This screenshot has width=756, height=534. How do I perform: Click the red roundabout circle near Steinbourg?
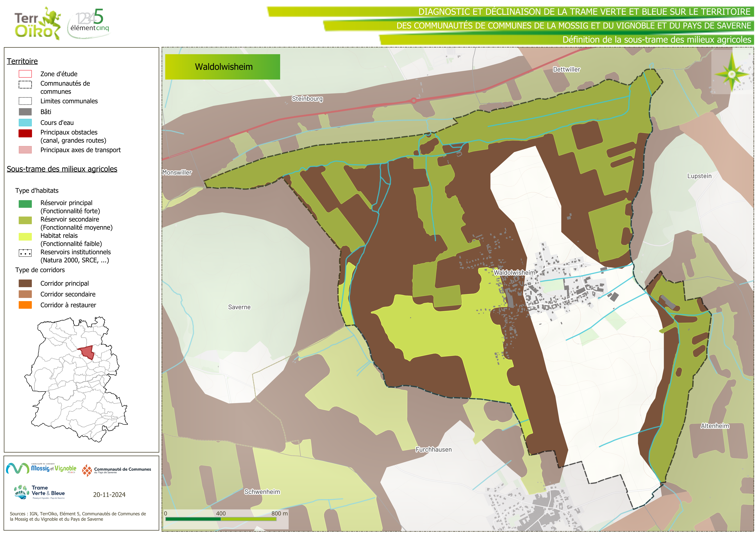[414, 101]
